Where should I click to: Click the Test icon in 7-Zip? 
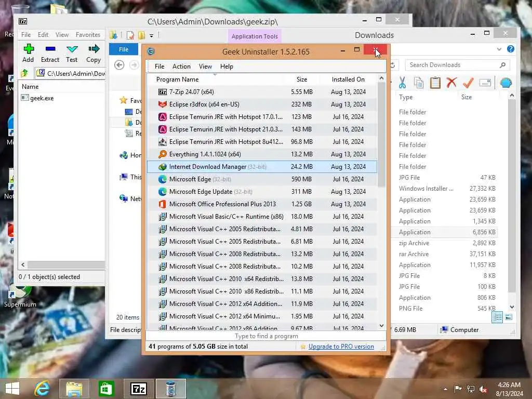72,49
